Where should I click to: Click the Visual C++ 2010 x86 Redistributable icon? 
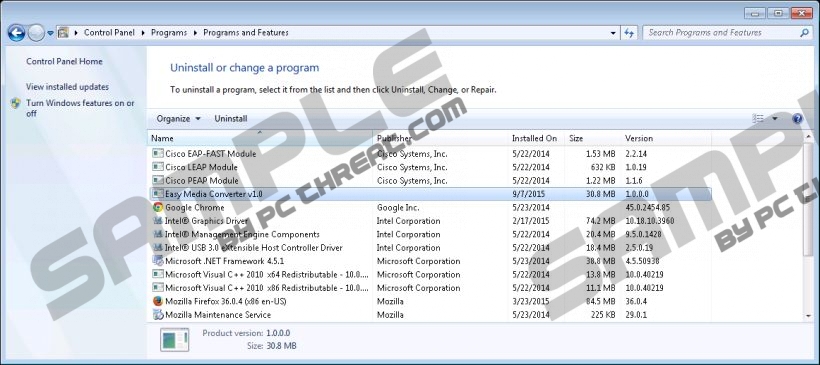pos(157,288)
